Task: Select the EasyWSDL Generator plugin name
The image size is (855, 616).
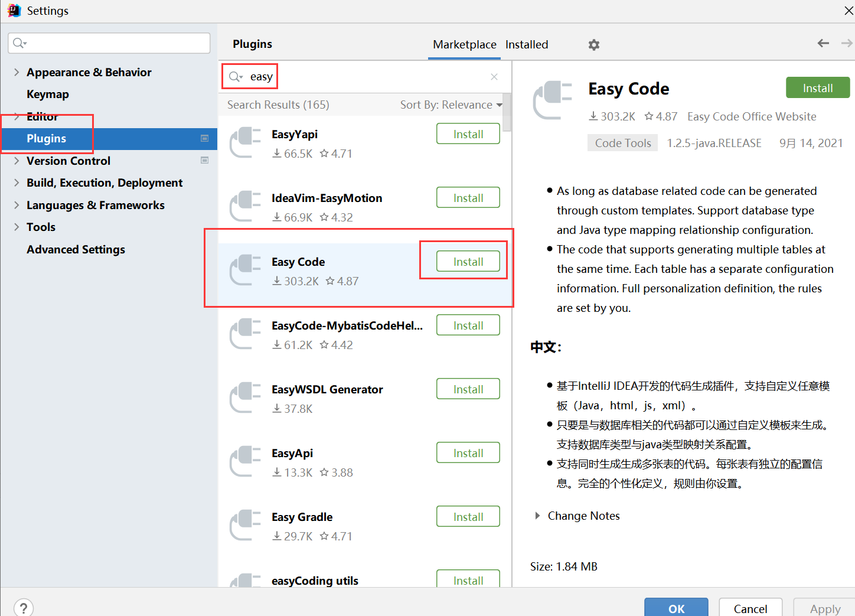Action: point(327,389)
